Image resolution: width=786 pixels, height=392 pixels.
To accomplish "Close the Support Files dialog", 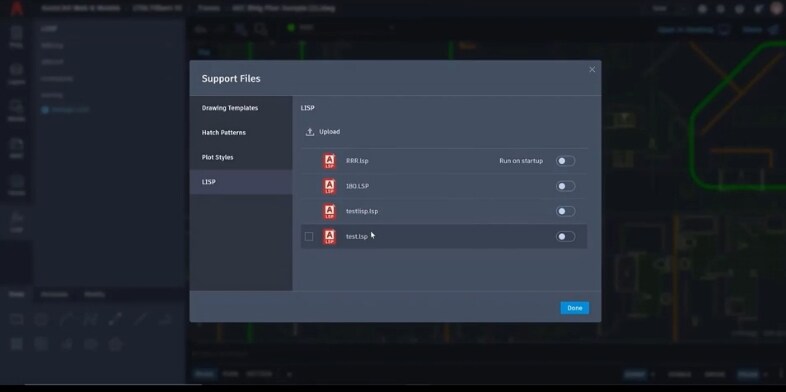I will [x=592, y=70].
